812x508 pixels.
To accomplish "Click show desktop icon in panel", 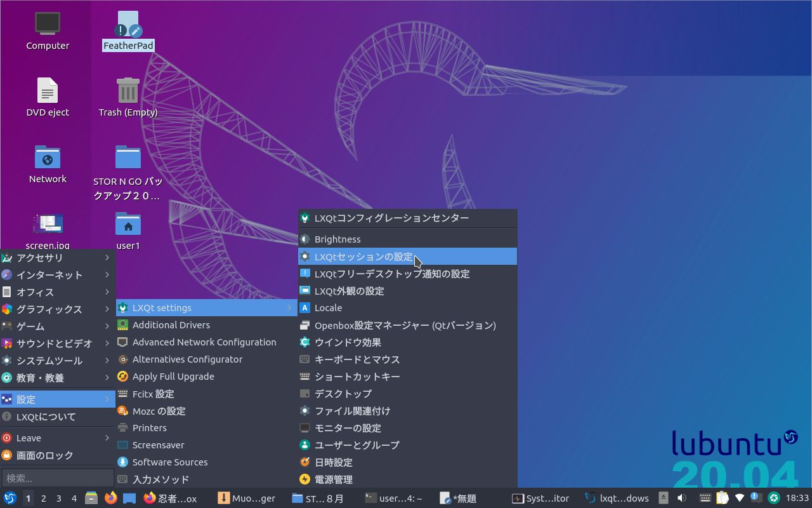I will (129, 498).
